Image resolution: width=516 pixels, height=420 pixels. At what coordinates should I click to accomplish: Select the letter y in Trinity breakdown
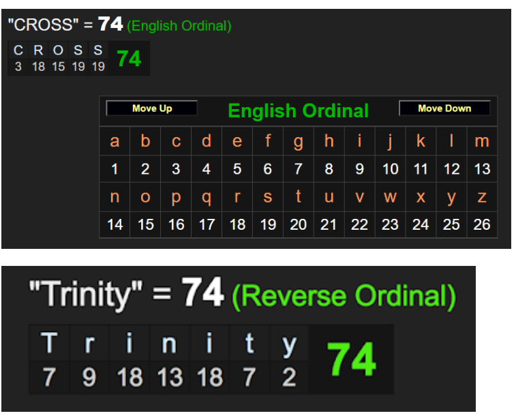tap(289, 344)
